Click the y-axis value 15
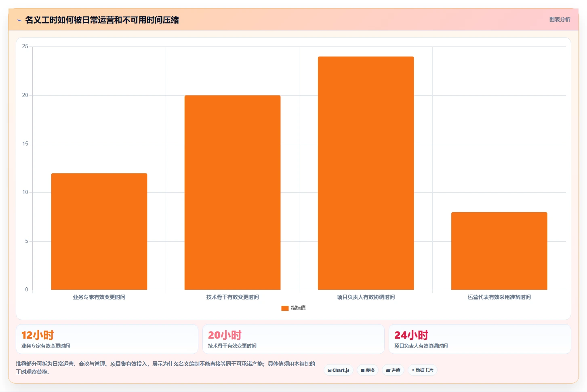Viewport: 587px width, 392px height. [25, 144]
